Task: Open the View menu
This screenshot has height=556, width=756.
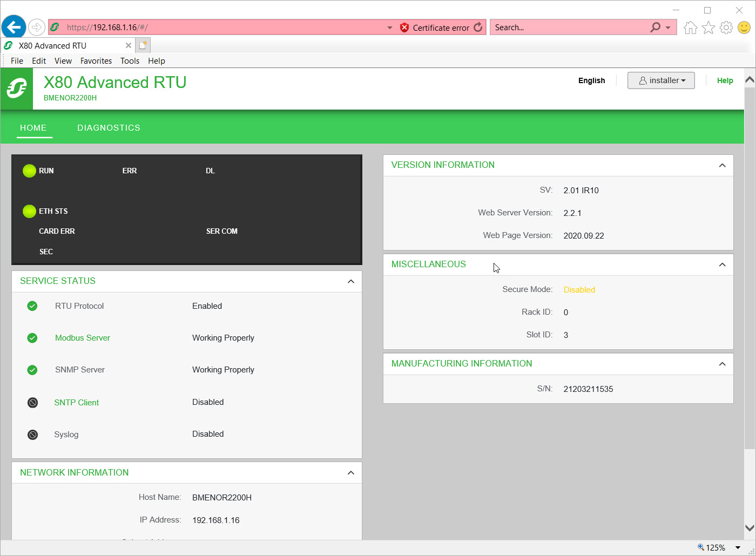Action: tap(63, 61)
